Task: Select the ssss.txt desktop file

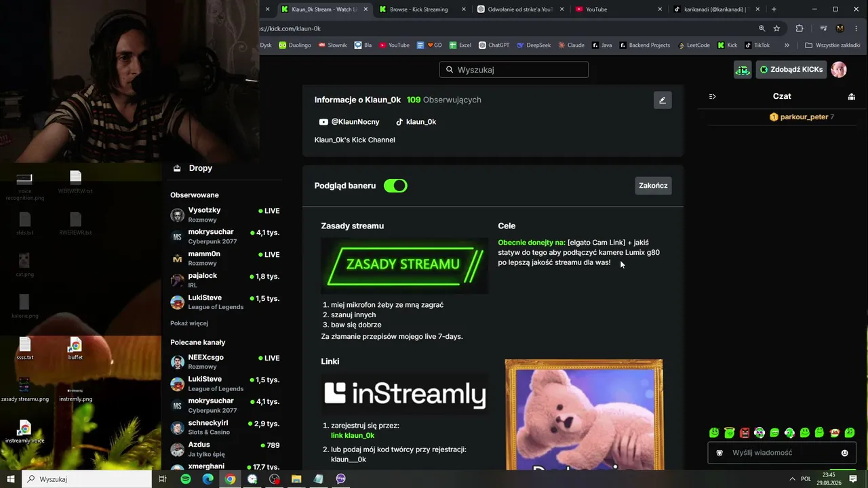Action: click(x=25, y=349)
